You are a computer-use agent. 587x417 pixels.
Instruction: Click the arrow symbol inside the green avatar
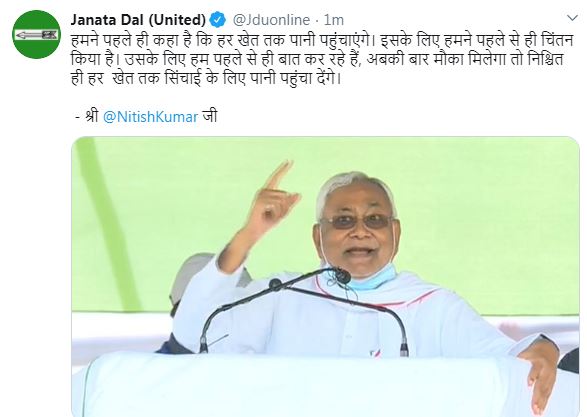click(36, 35)
